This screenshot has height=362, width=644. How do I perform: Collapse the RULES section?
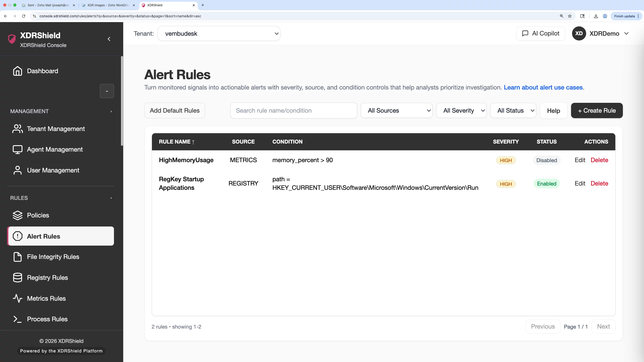[x=111, y=198]
